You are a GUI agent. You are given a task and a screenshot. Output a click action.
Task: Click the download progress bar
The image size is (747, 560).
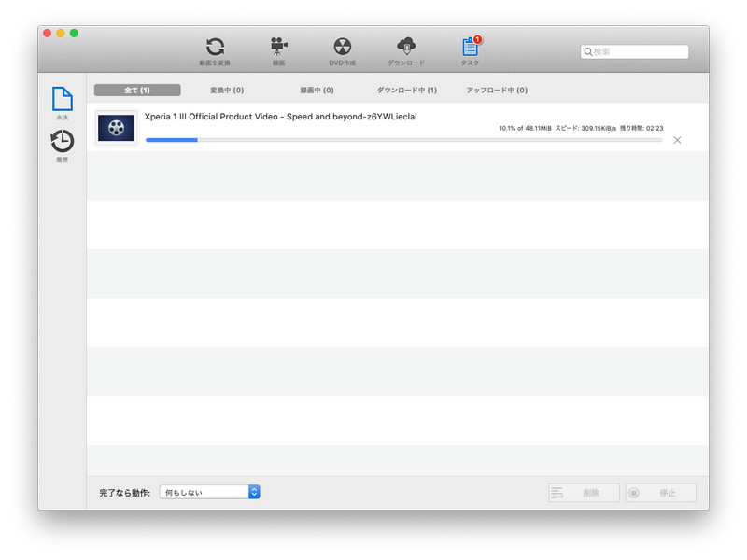(404, 140)
